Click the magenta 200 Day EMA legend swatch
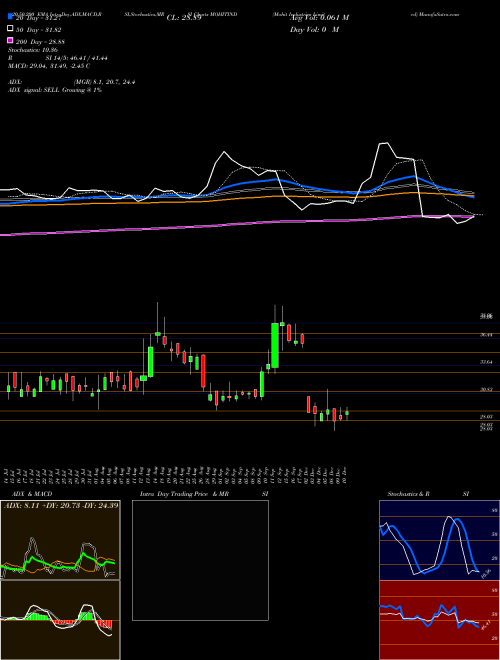The width and height of the screenshot is (500, 660). click(10, 41)
